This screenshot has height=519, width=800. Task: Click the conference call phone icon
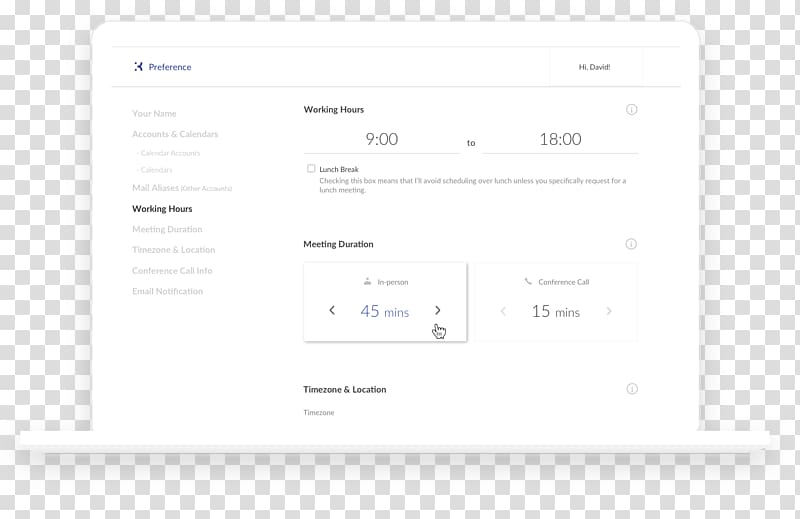tap(528, 282)
